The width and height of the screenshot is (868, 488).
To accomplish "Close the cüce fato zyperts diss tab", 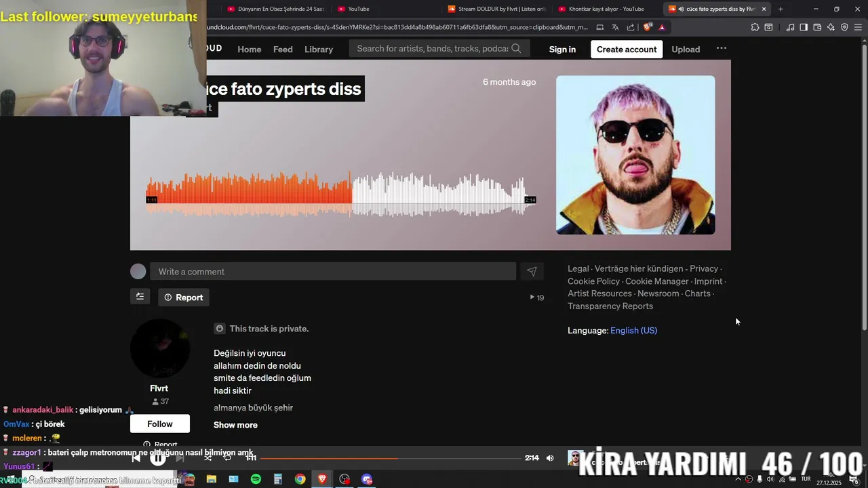I will pos(764,9).
